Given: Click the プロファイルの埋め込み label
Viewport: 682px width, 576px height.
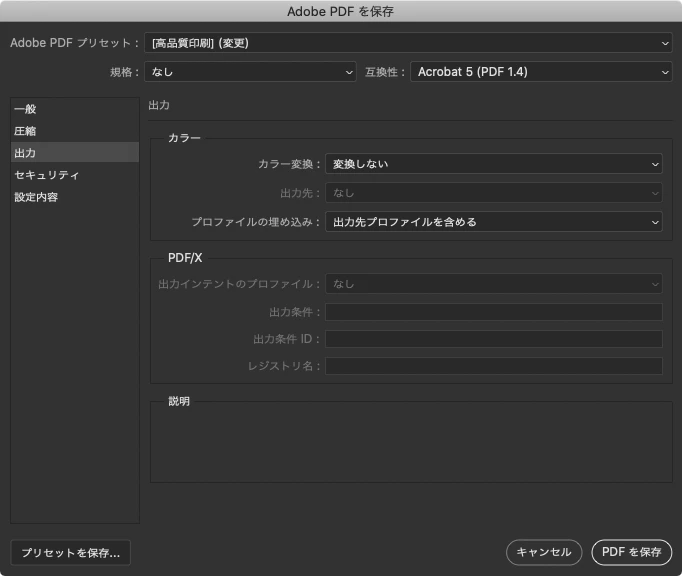Looking at the screenshot, I should coord(256,222).
